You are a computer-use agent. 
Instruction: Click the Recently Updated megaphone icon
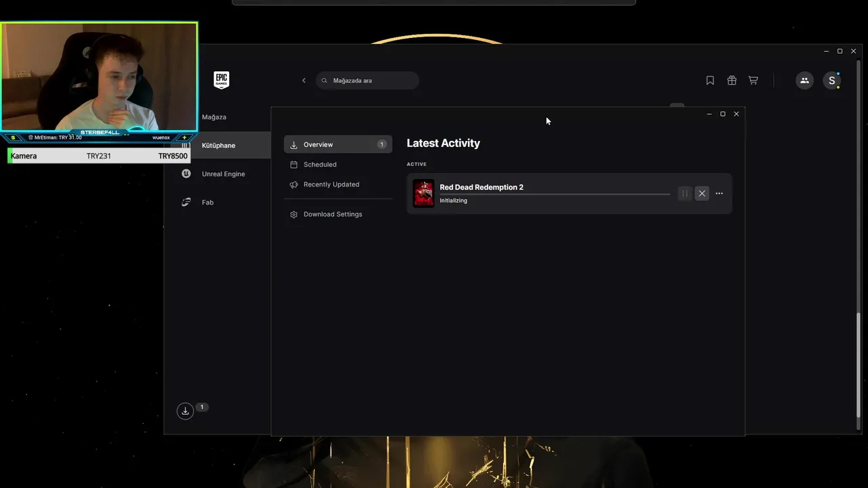point(294,184)
